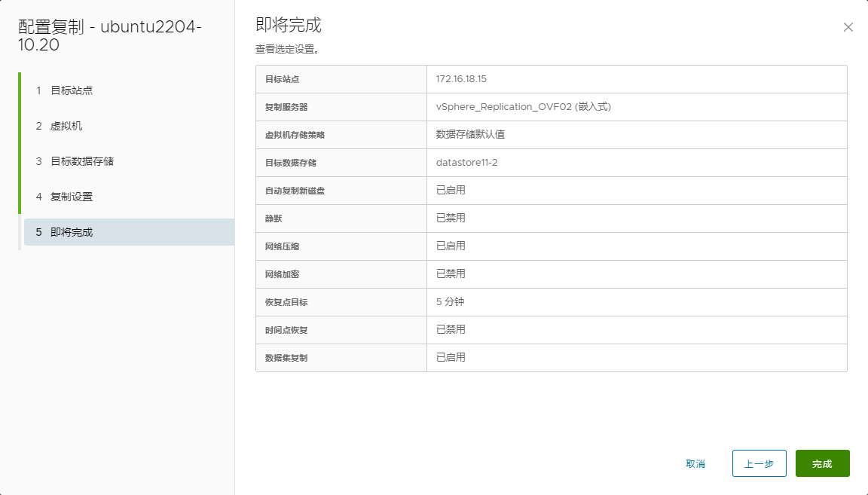Image resolution: width=868 pixels, height=495 pixels.
Task: Click the 静默 row label
Action: [274, 218]
